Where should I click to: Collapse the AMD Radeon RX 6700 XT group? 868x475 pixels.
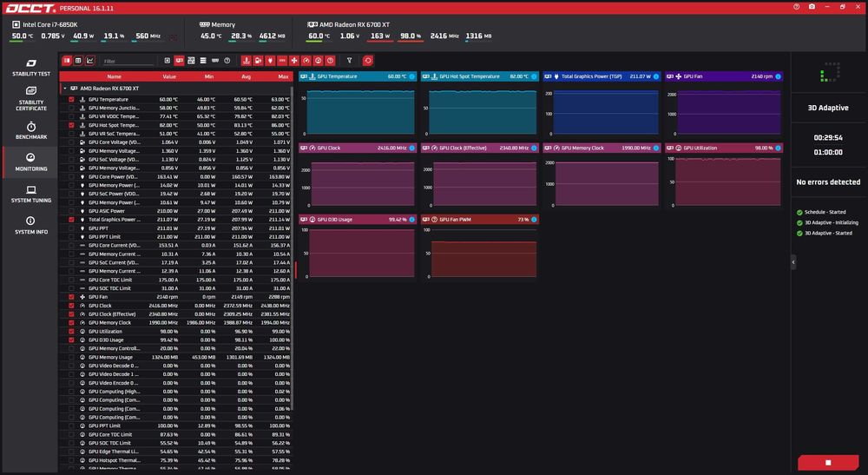tap(65, 89)
